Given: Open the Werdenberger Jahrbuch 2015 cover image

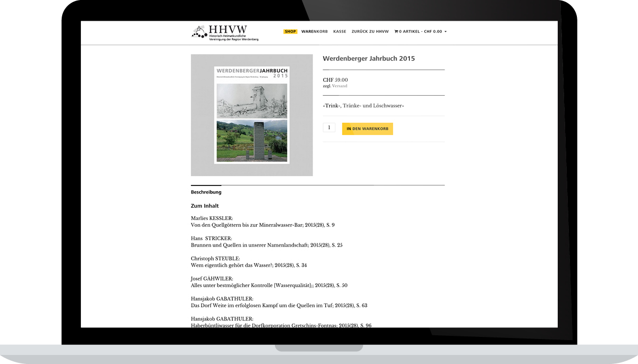Looking at the screenshot, I should [252, 115].
